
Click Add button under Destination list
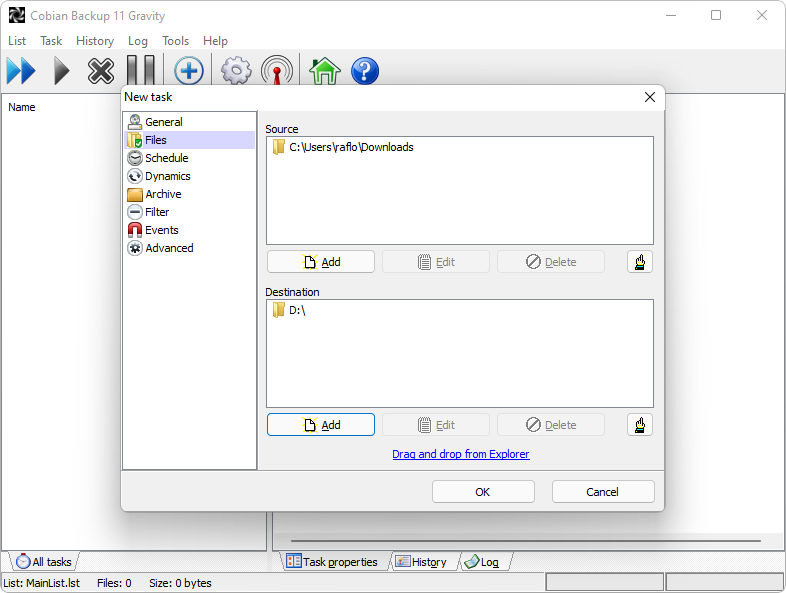321,425
